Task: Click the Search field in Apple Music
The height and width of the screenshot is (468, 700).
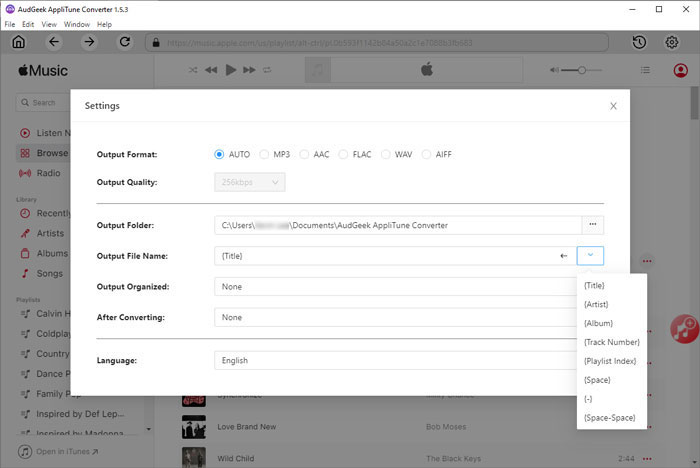Action: coord(43,102)
